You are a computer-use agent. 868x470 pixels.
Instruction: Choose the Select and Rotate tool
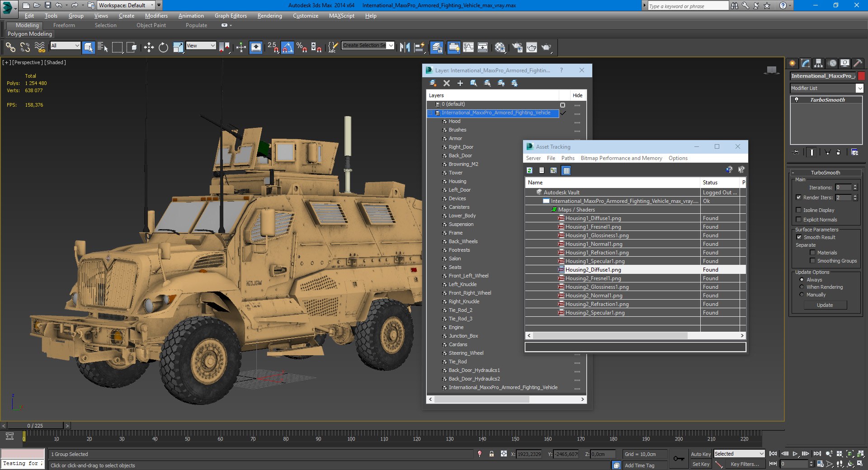[163, 47]
